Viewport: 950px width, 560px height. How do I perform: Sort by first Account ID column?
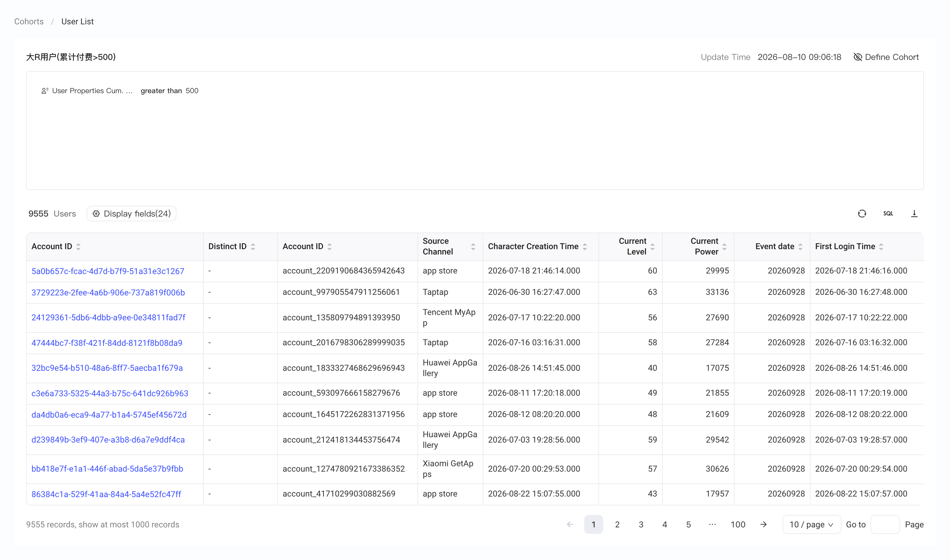(x=78, y=246)
